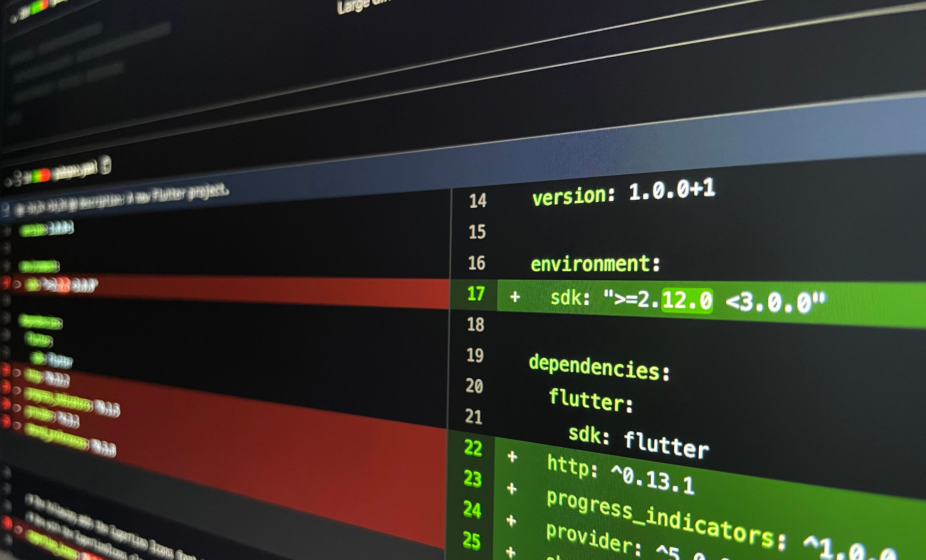This screenshot has width=926, height=560.
Task: Click line number 14 beside version 1.0.0+1
Action: (x=477, y=201)
